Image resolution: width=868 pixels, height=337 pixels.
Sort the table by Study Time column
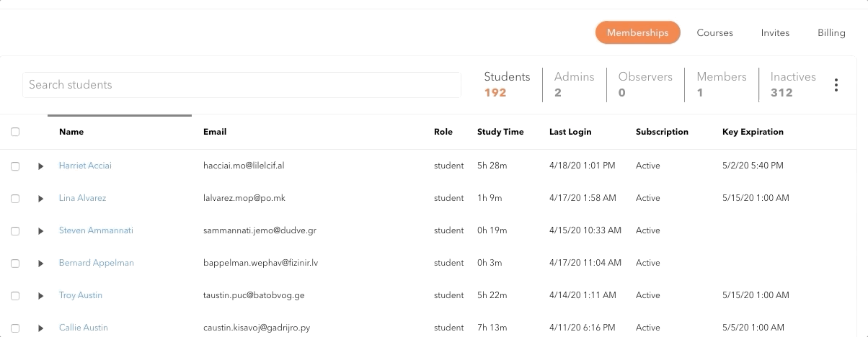coord(500,132)
